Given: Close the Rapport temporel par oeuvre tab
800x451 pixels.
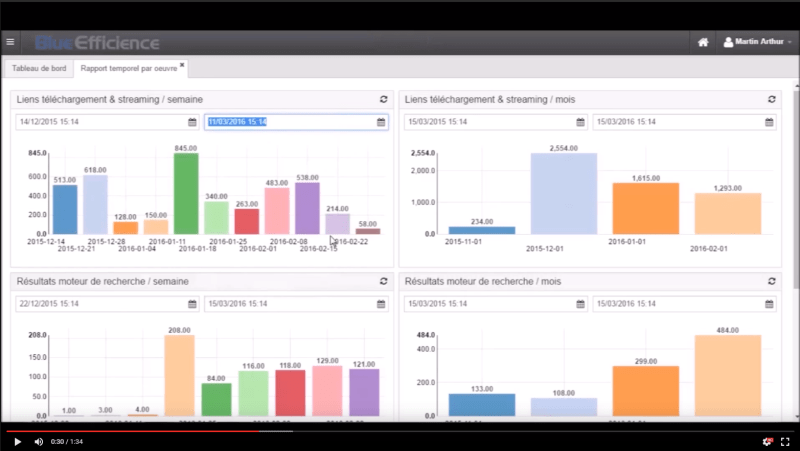Looking at the screenshot, I should [182, 65].
